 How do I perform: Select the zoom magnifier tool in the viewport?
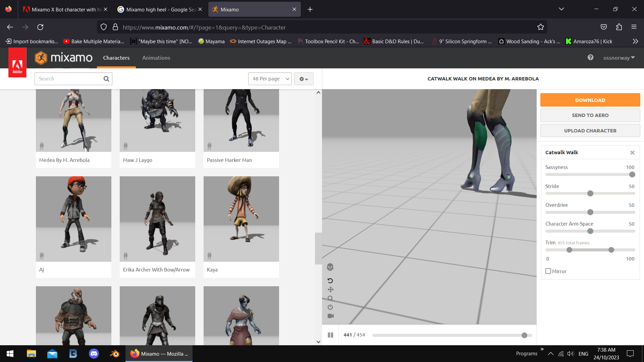pos(331,298)
